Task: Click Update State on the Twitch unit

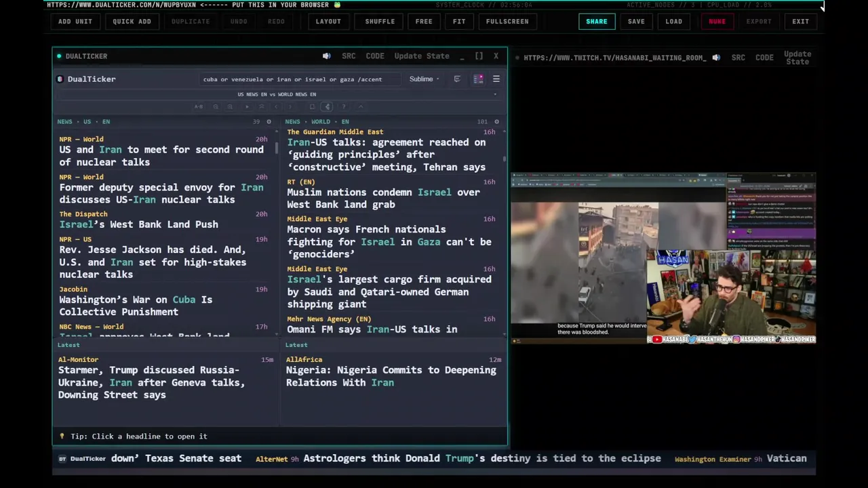Action: pyautogui.click(x=797, y=58)
